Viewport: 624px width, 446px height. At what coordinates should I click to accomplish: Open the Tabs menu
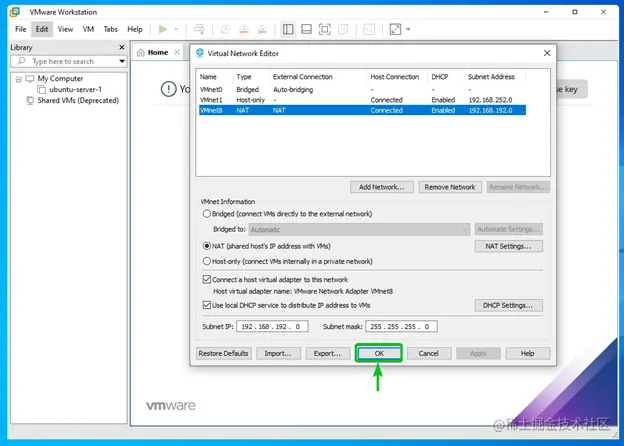111,29
